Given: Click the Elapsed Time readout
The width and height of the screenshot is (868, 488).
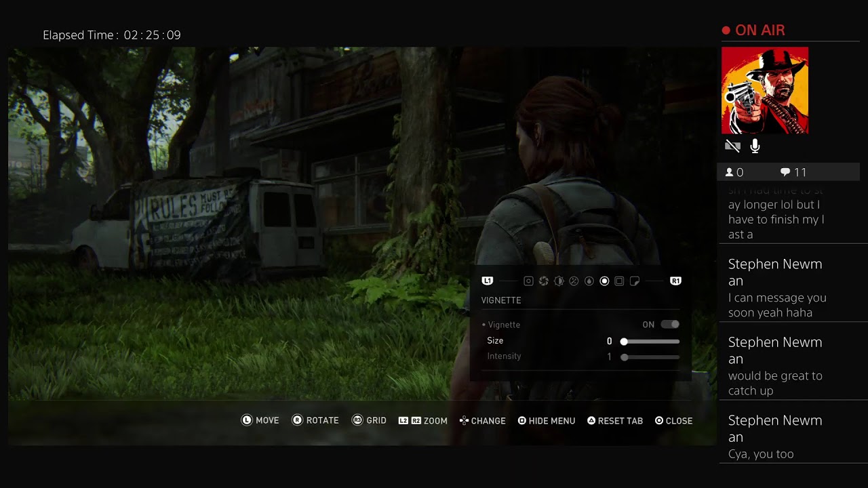Looking at the screenshot, I should (x=112, y=35).
